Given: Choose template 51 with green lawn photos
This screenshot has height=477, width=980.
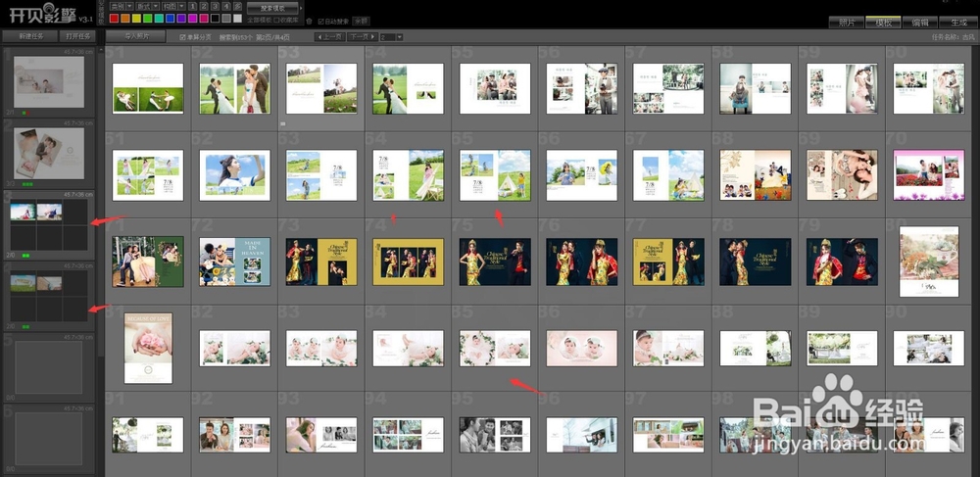Looking at the screenshot, I should 148,89.
